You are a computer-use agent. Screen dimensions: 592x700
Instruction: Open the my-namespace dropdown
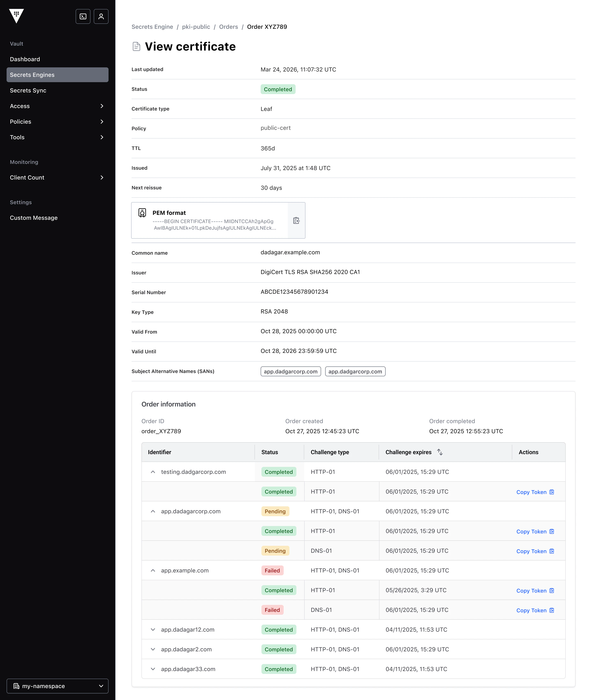coord(57,686)
